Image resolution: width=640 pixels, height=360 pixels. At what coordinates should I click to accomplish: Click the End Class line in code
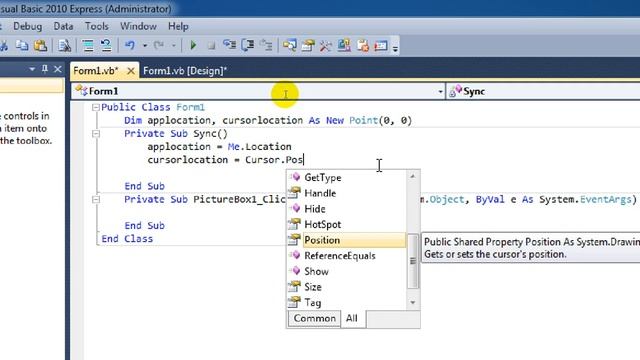pyautogui.click(x=127, y=239)
